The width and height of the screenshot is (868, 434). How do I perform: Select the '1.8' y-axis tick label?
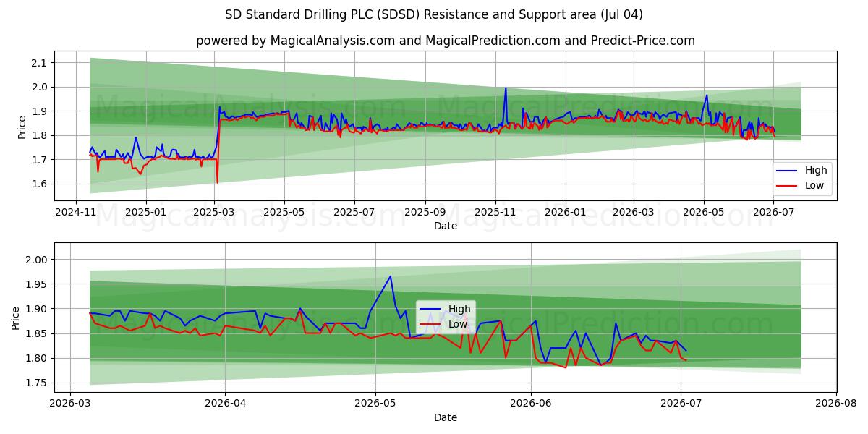click(x=40, y=135)
